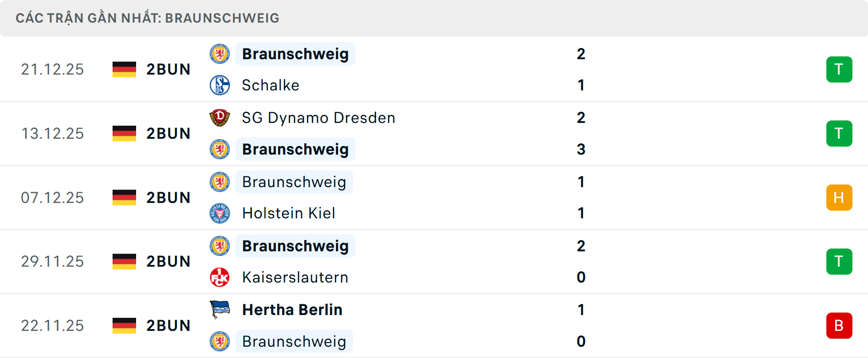Click the 2BUN league label for 21.12.25

(x=168, y=70)
